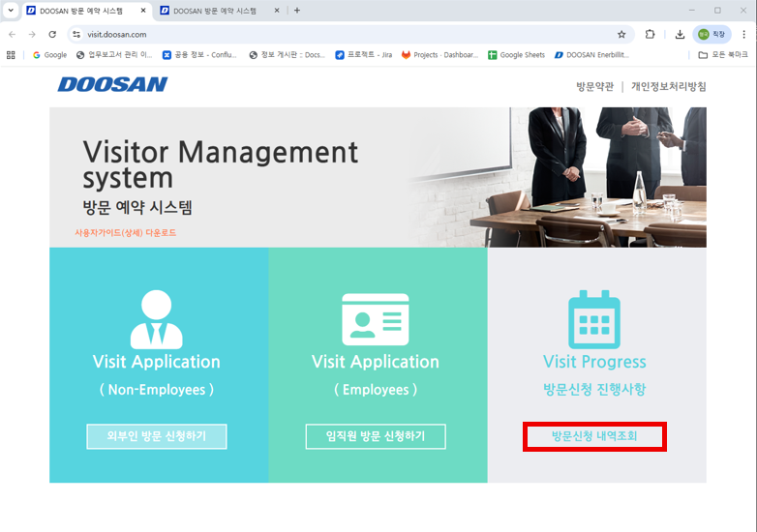
Task: Click the 외부인 방문 신청하기 button
Action: pos(156,436)
